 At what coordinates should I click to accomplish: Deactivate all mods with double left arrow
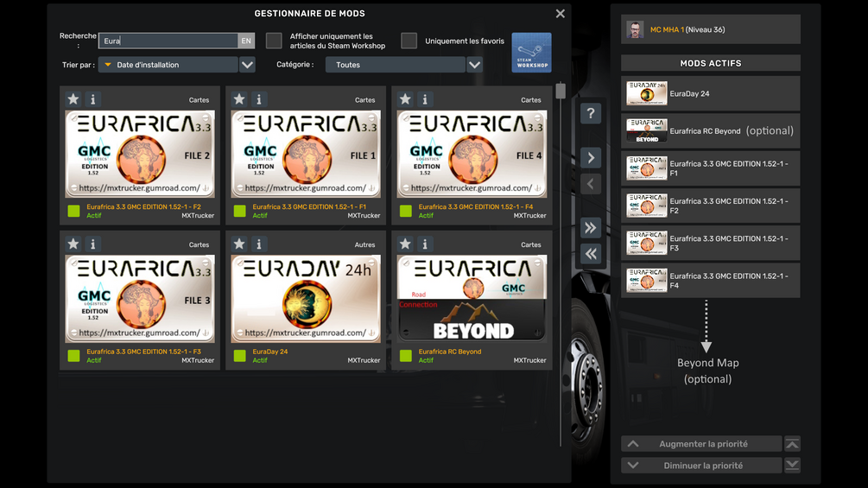pyautogui.click(x=591, y=254)
